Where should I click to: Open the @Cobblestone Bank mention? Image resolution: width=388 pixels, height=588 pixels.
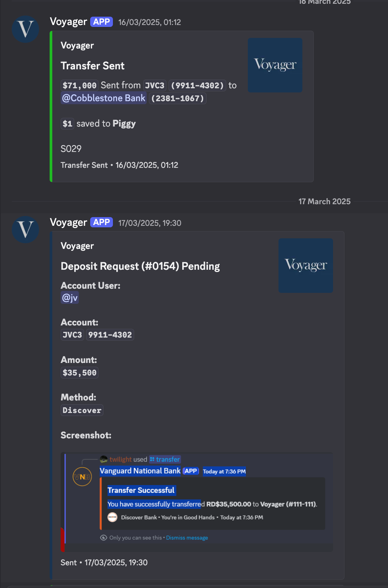point(104,98)
